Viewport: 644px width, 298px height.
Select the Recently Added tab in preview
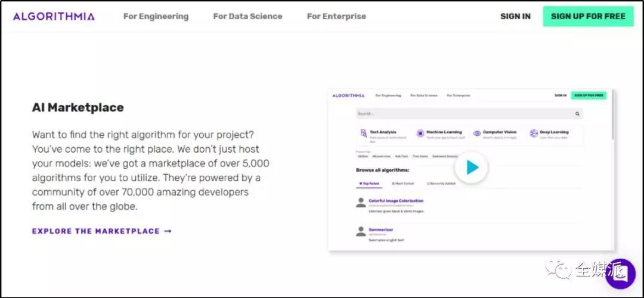[x=441, y=184]
